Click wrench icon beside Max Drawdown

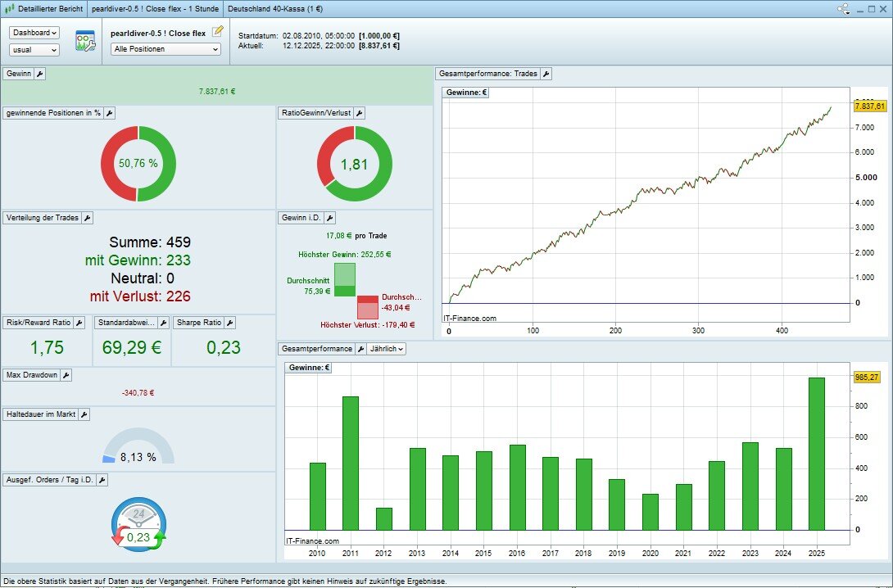click(x=66, y=375)
